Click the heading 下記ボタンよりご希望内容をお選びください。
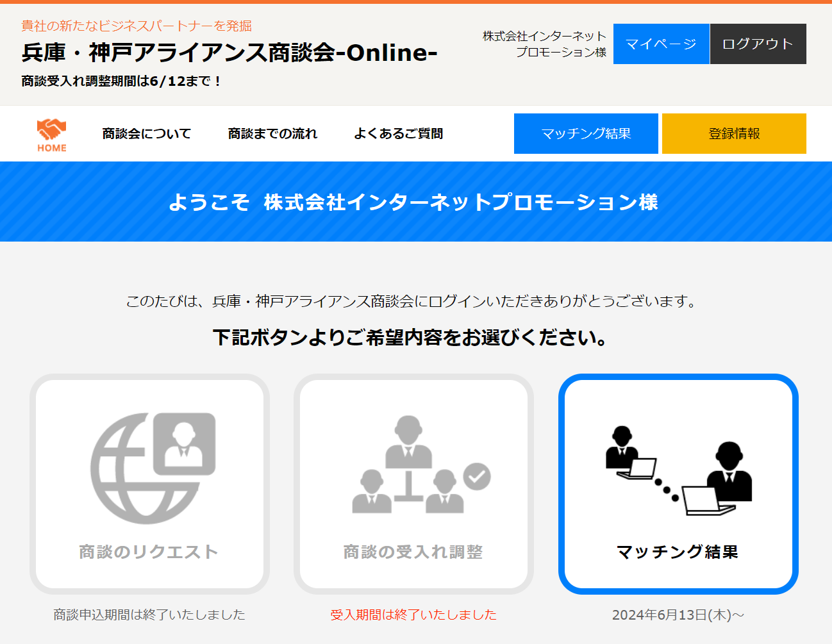Image resolution: width=832 pixels, height=644 pixels. click(410, 337)
